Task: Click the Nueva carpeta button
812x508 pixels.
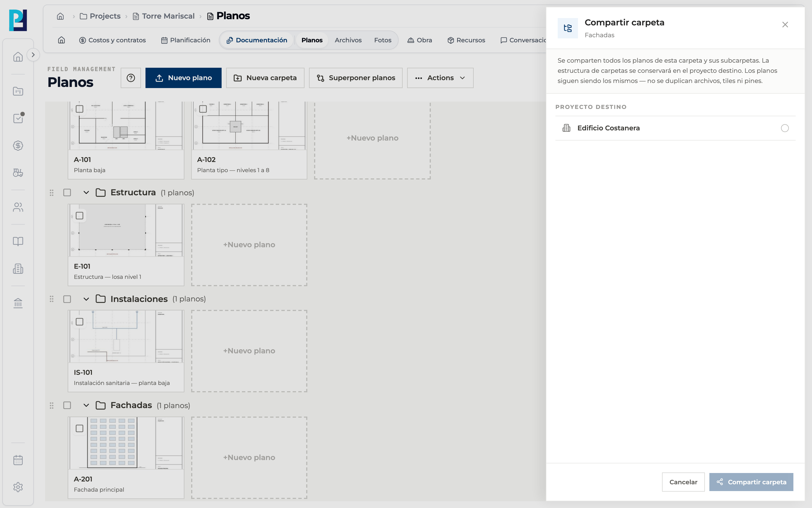Action: click(x=265, y=78)
